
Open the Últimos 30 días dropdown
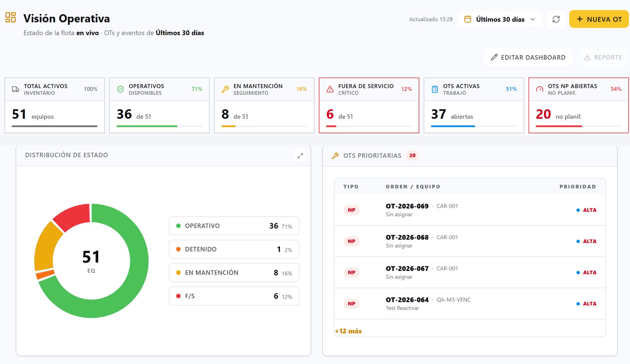point(500,19)
